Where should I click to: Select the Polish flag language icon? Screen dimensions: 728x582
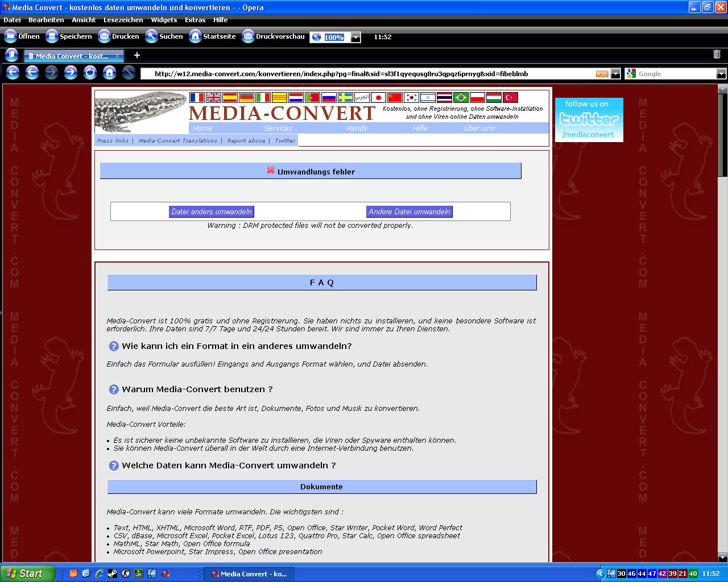pyautogui.click(x=477, y=98)
